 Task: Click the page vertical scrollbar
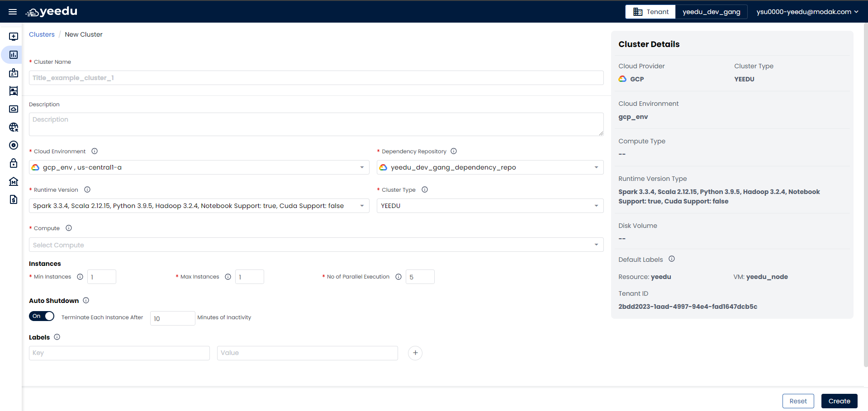(865, 194)
